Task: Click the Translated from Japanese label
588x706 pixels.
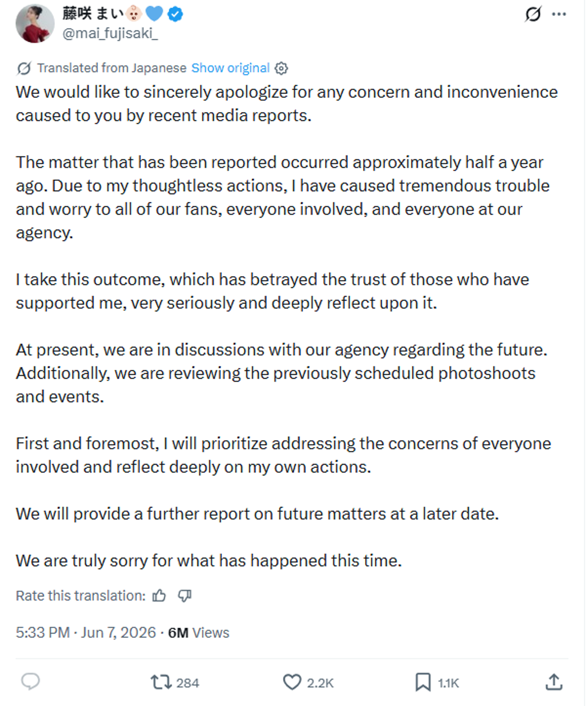Action: coord(112,68)
